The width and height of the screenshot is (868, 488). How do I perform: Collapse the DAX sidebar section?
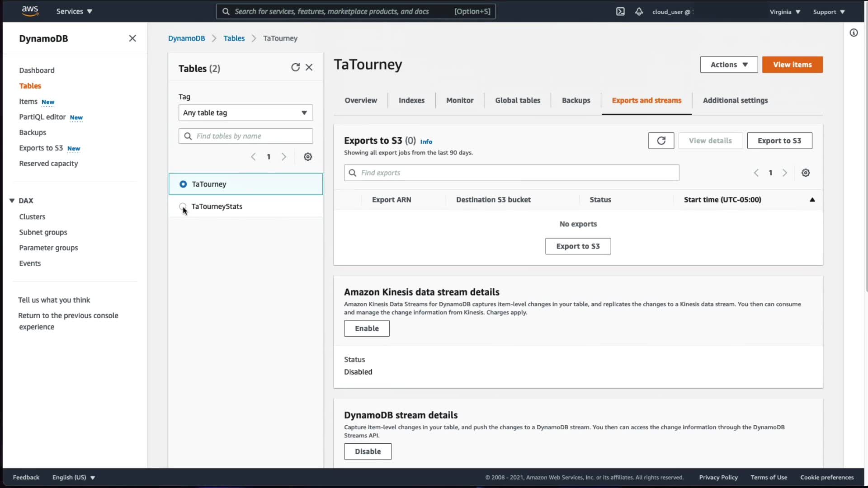[x=12, y=201]
